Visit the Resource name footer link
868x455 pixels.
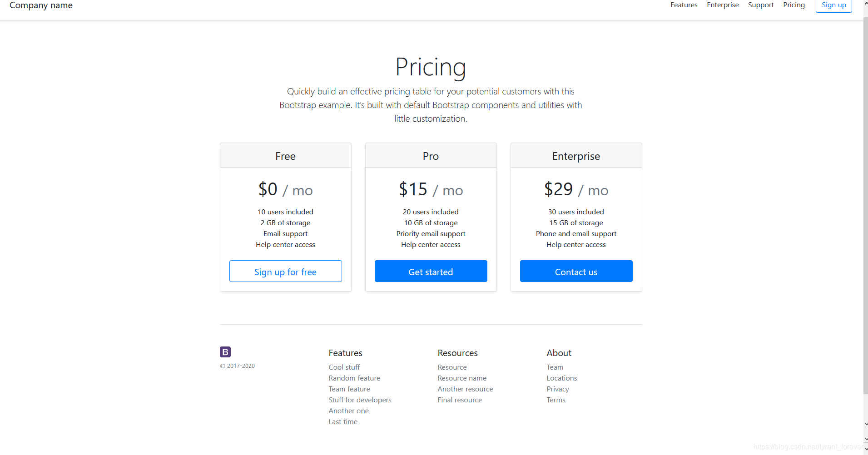[x=462, y=378]
